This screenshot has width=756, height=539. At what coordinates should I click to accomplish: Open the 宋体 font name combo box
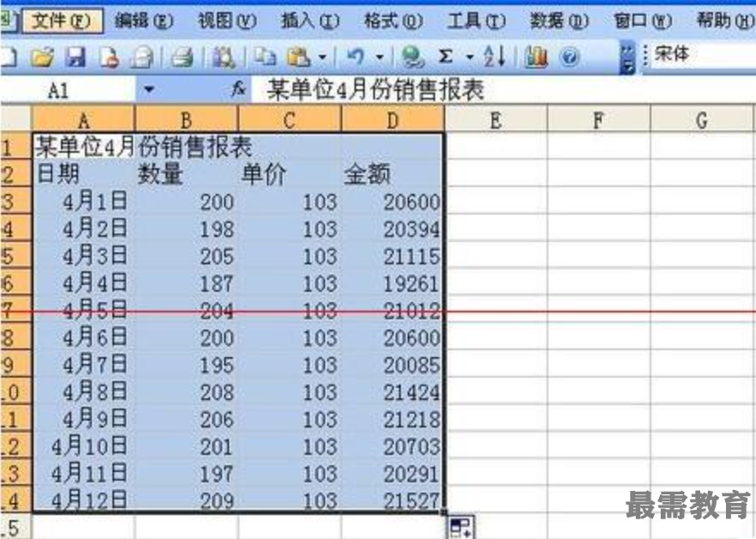click(x=702, y=54)
